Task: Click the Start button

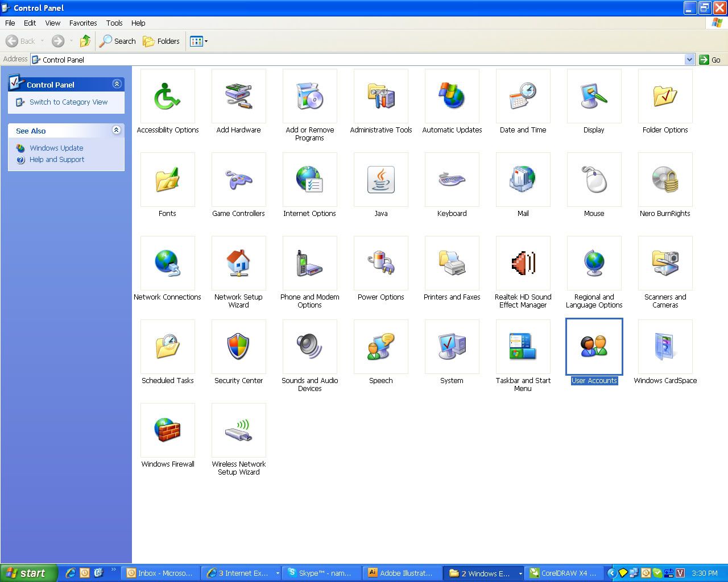Action: [x=28, y=573]
